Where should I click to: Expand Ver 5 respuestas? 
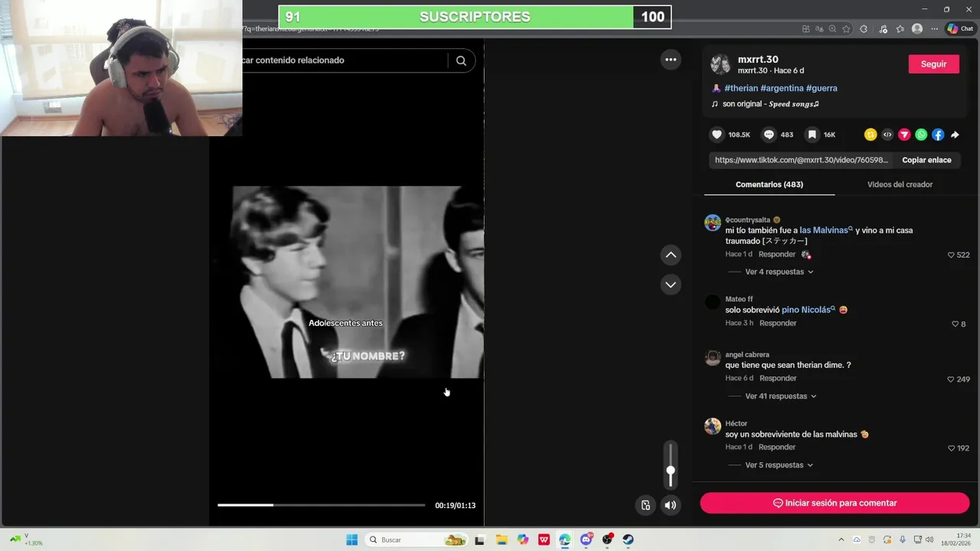pos(779,465)
